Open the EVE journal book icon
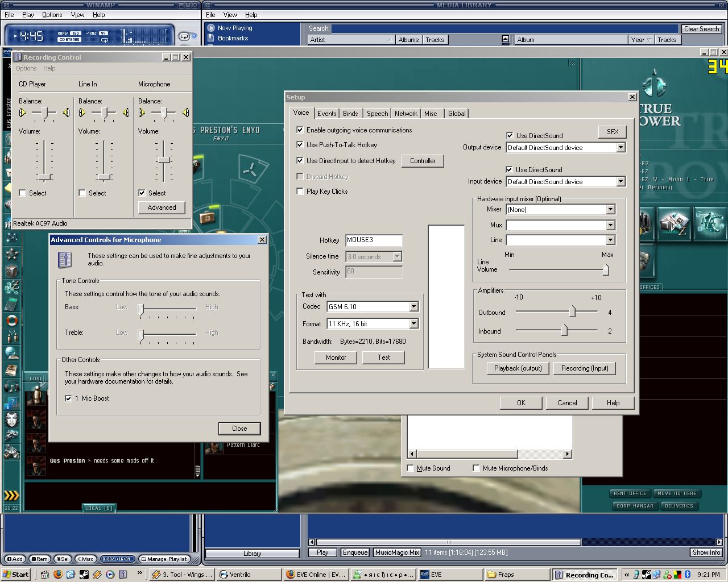This screenshot has width=728, height=582. click(x=11, y=370)
